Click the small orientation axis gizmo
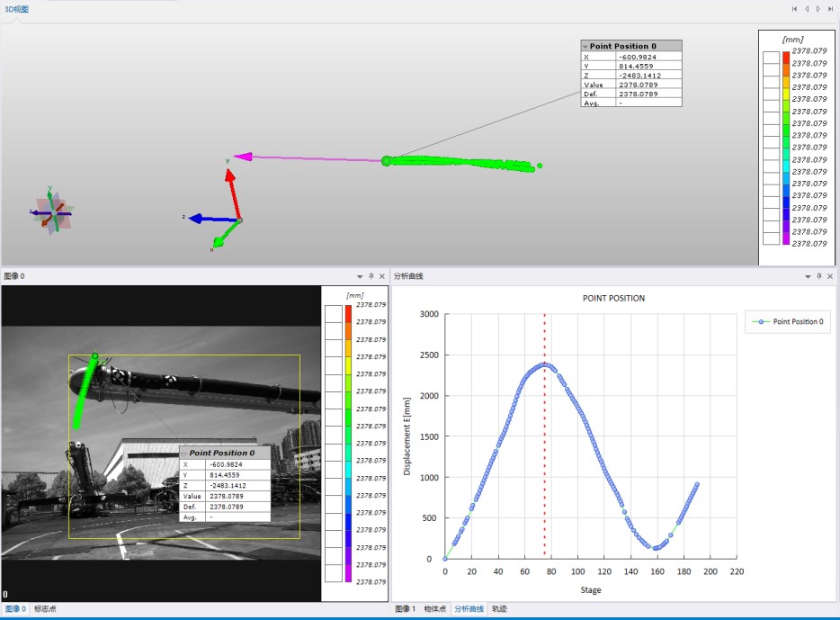 coord(52,212)
